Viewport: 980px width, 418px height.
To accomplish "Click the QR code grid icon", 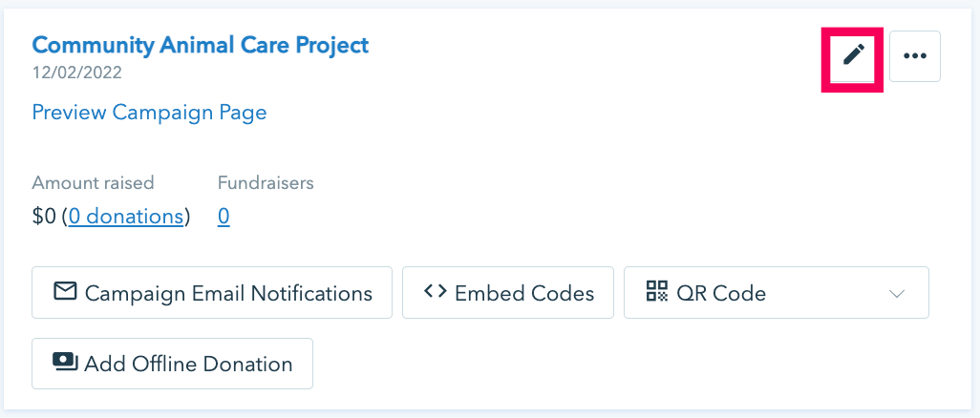I will pos(657,291).
